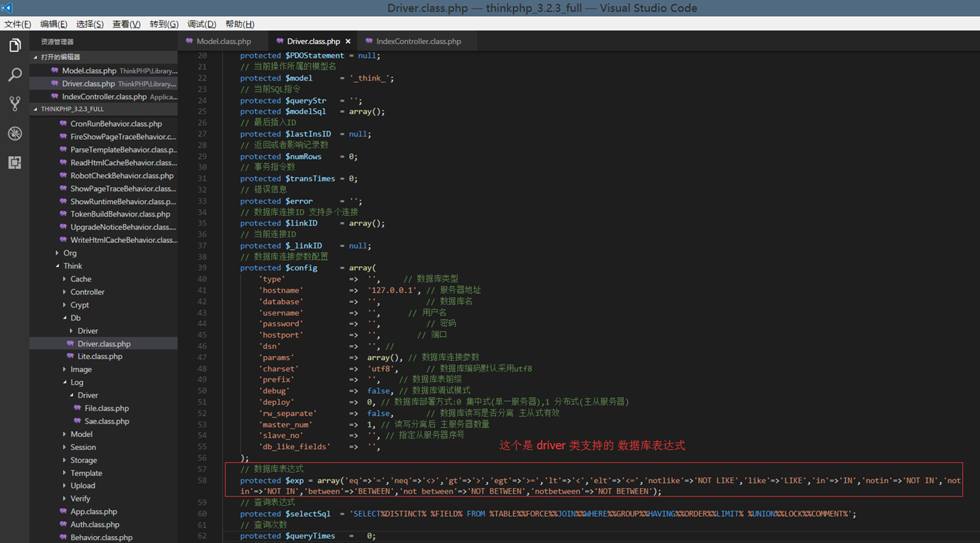Select Driver.class.php in Db folder tree
This screenshot has height=543, width=980.
[x=104, y=344]
